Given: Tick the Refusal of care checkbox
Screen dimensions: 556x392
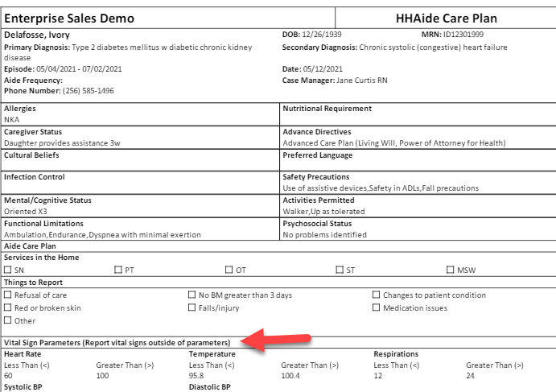Looking at the screenshot, I should 8,295.
